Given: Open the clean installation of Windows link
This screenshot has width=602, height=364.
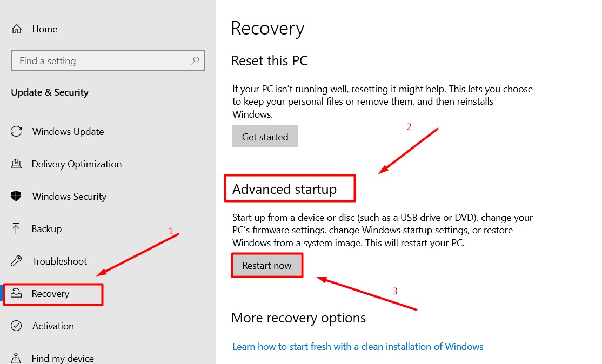Looking at the screenshot, I should [357, 347].
